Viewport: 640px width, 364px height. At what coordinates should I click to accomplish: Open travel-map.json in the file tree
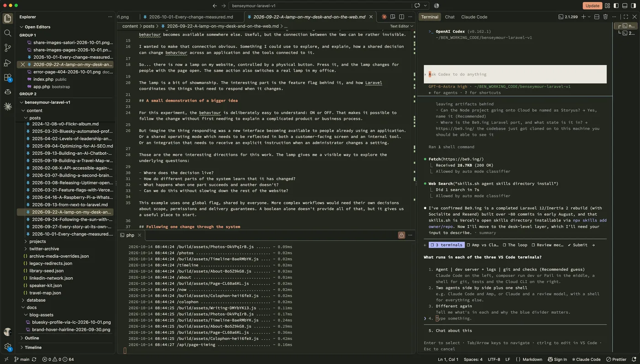point(44,293)
